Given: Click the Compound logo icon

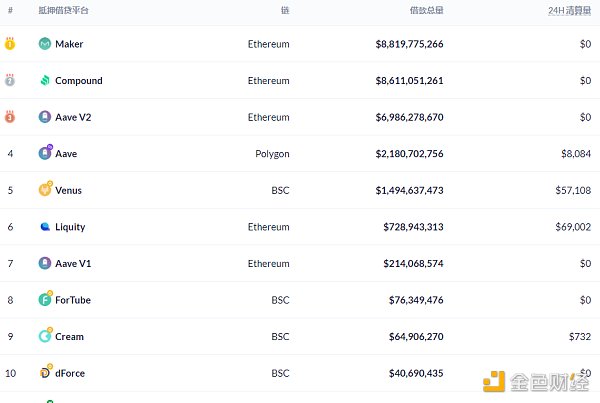Looking at the screenshot, I should pos(45,81).
